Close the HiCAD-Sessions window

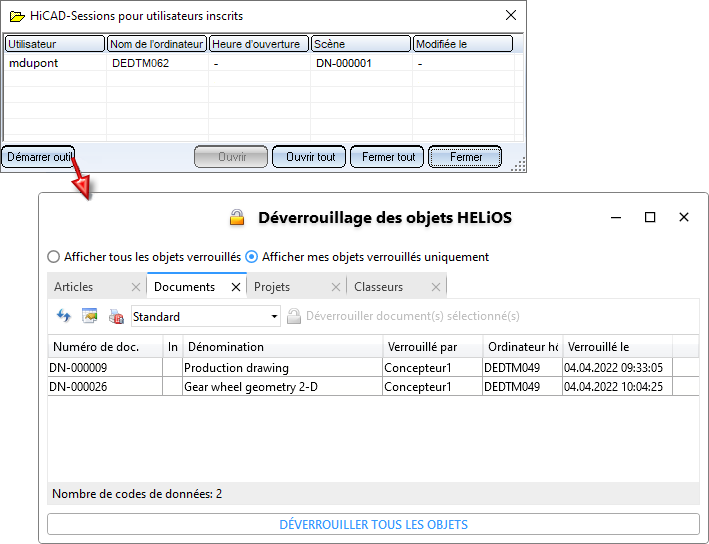pos(511,15)
